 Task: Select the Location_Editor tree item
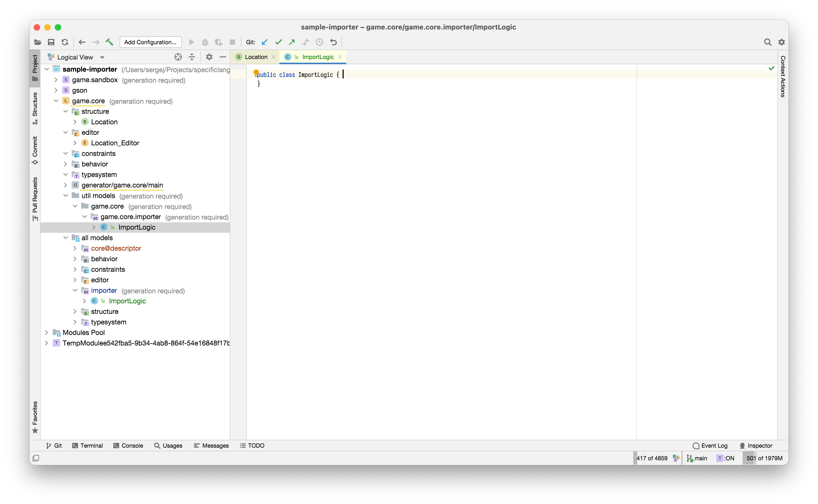point(115,143)
